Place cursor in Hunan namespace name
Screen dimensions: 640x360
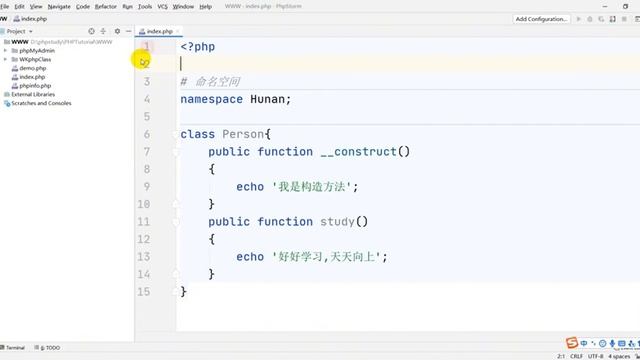267,99
